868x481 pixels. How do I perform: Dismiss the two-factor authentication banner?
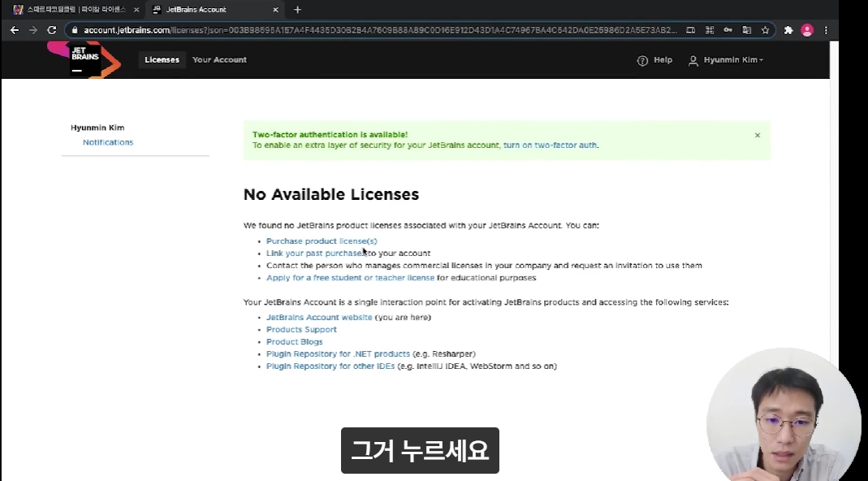(758, 135)
